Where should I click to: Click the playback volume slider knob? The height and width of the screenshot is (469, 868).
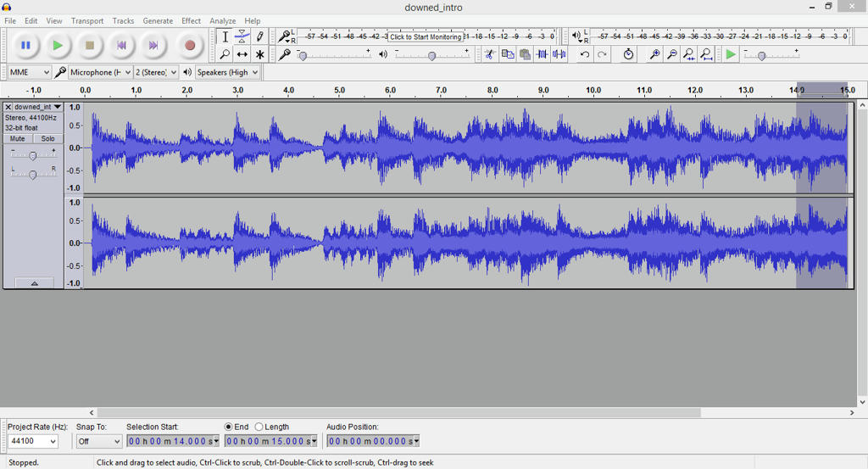pos(431,56)
